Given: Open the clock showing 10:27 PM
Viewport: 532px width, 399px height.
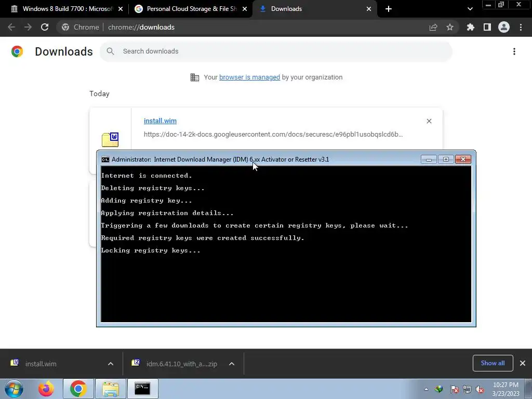Looking at the screenshot, I should pos(506,389).
